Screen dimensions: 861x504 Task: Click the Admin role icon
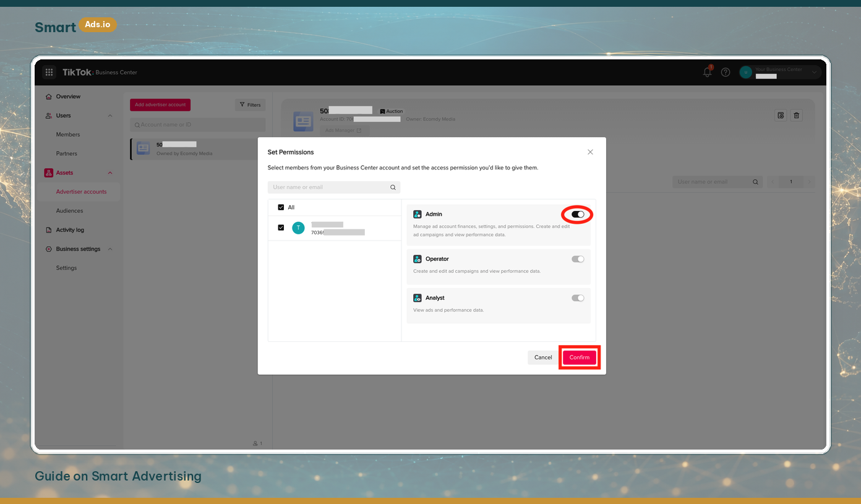click(x=418, y=215)
